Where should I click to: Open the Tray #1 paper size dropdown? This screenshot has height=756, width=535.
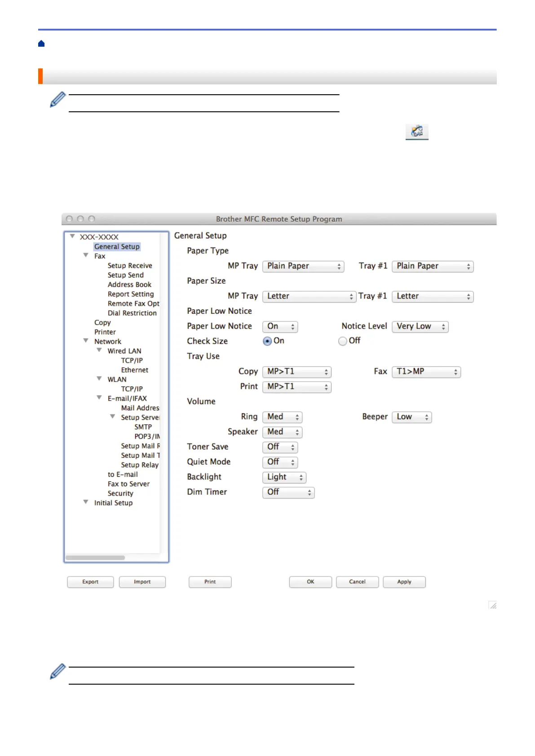pos(433,296)
